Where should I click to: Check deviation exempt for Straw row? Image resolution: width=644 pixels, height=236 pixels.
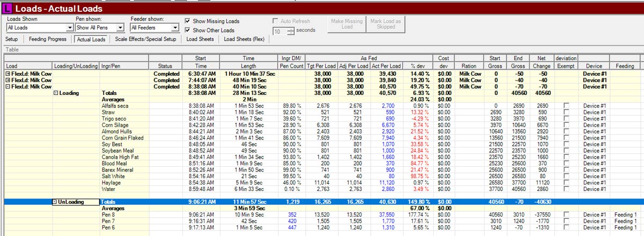566,113
